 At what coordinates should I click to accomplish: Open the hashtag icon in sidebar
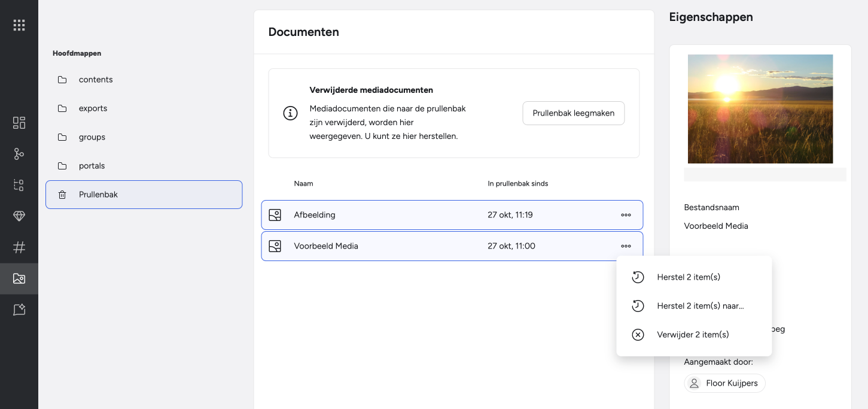point(19,247)
